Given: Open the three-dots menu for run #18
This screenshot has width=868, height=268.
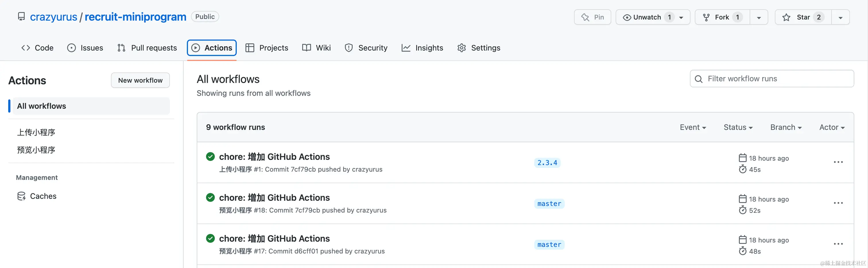Looking at the screenshot, I should (838, 203).
